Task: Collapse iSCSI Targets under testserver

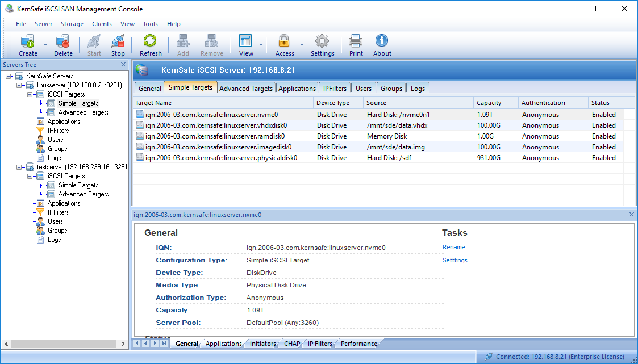Action: point(30,176)
